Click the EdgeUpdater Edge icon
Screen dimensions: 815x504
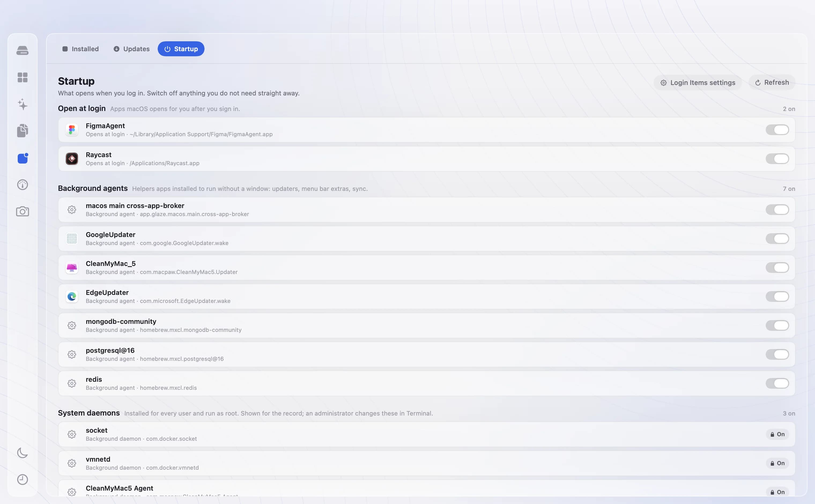(x=72, y=297)
